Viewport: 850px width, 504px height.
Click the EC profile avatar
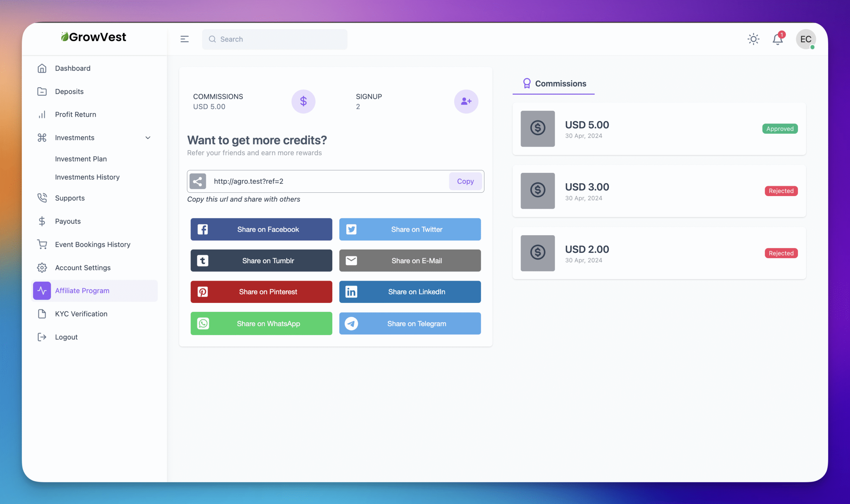[806, 39]
